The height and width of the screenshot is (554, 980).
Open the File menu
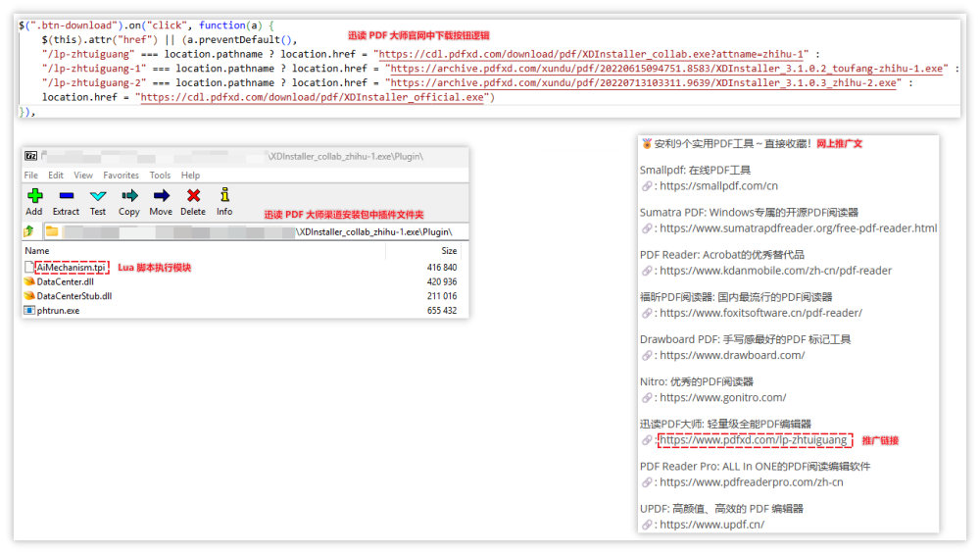(x=30, y=176)
